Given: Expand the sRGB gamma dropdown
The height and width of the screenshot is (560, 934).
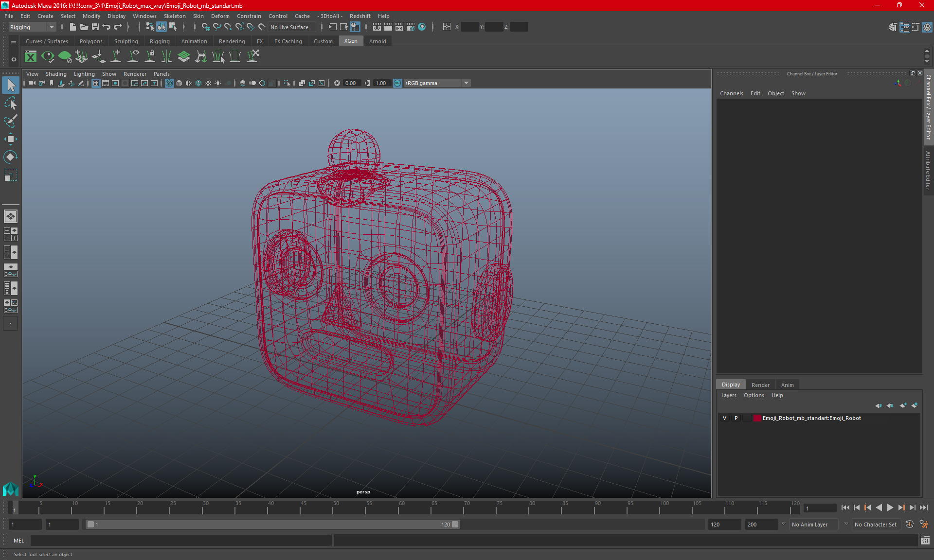Looking at the screenshot, I should point(467,83).
